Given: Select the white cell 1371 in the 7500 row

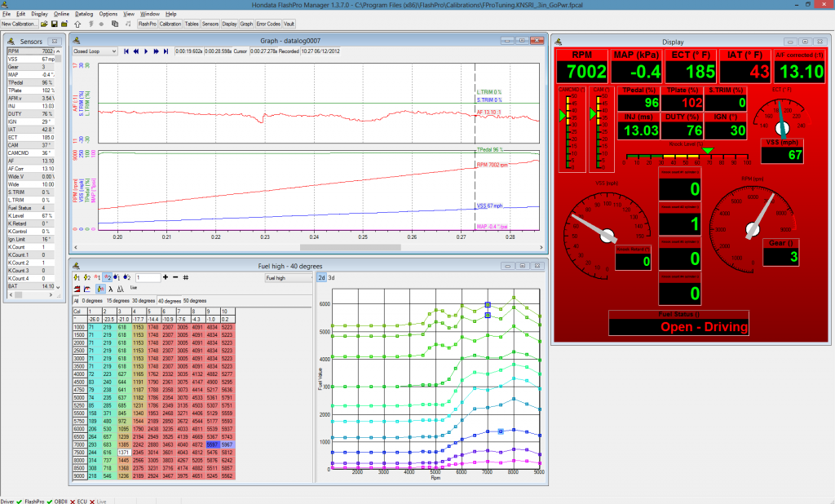Looking at the screenshot, I should tap(123, 453).
